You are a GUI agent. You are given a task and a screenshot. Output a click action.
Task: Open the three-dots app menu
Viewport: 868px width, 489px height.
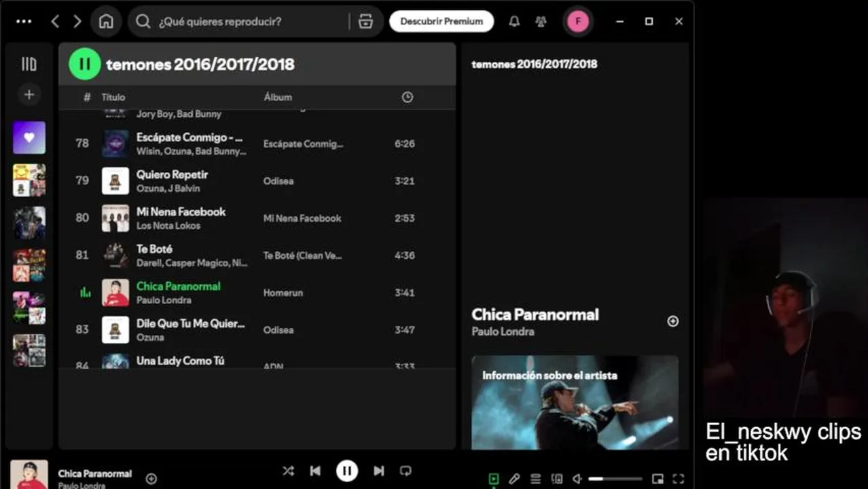point(24,21)
